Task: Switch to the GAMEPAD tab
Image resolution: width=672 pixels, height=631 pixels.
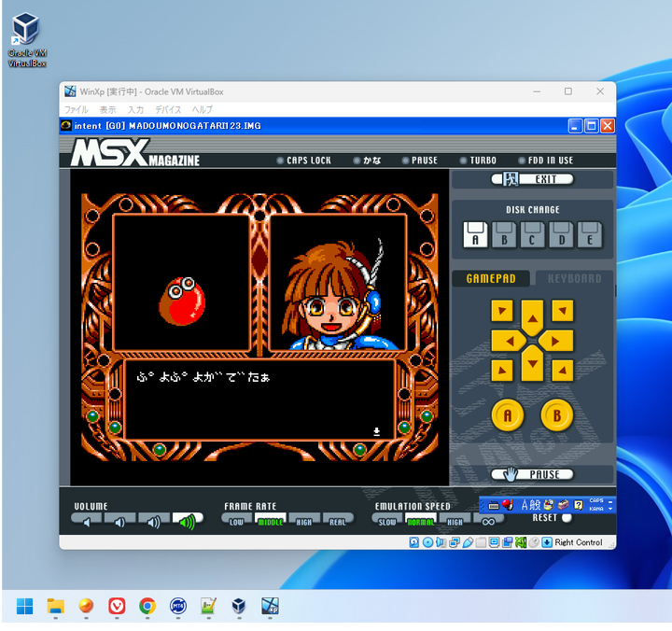Action: (491, 279)
